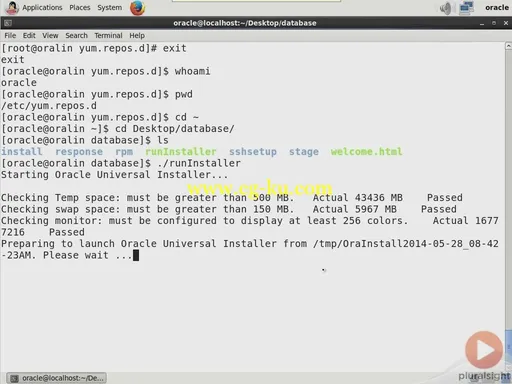Open the System menu
The width and height of the screenshot is (512, 384).
point(109,7)
